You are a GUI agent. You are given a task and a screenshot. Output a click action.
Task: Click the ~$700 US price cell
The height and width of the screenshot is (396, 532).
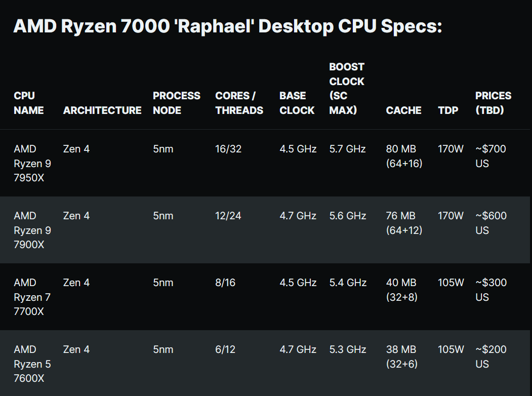point(490,156)
